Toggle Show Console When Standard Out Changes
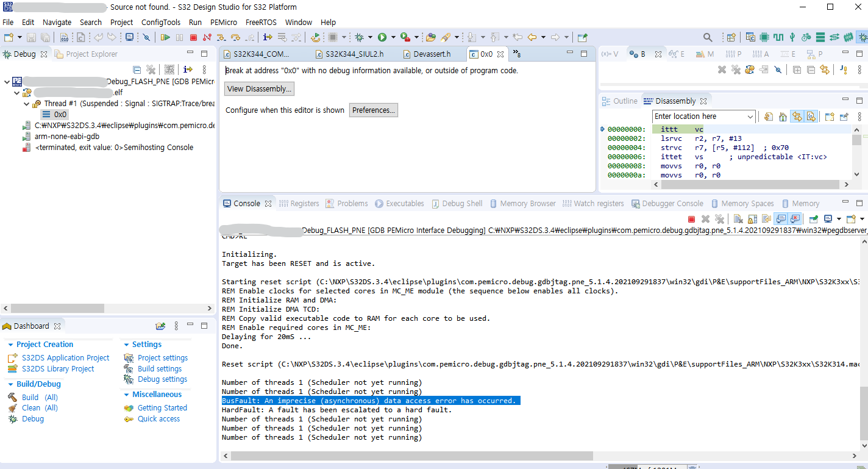The height and width of the screenshot is (469, 868). coord(782,219)
